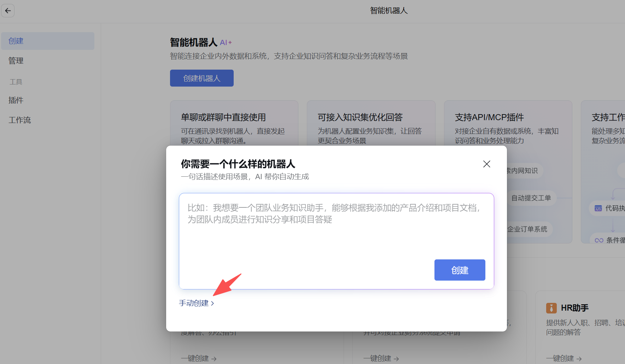Screen dimensions: 625x364
Task: Click the 企业订单系统 chip
Action: point(527,229)
